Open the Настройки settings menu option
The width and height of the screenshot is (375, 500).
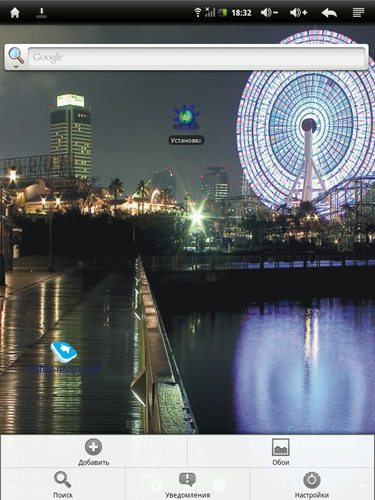click(312, 484)
